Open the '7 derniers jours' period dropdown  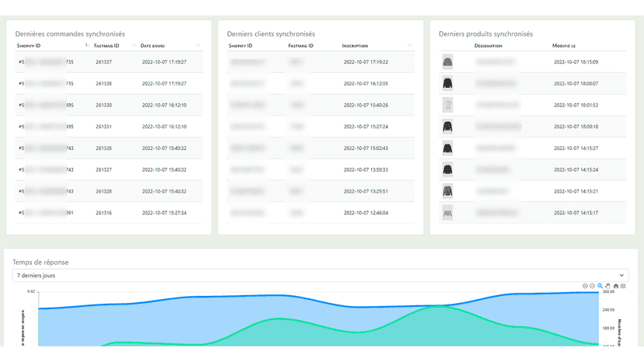click(x=320, y=276)
